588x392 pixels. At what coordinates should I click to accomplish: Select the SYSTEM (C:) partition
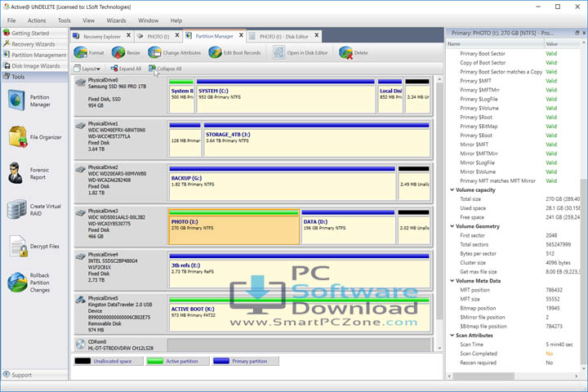click(x=286, y=96)
